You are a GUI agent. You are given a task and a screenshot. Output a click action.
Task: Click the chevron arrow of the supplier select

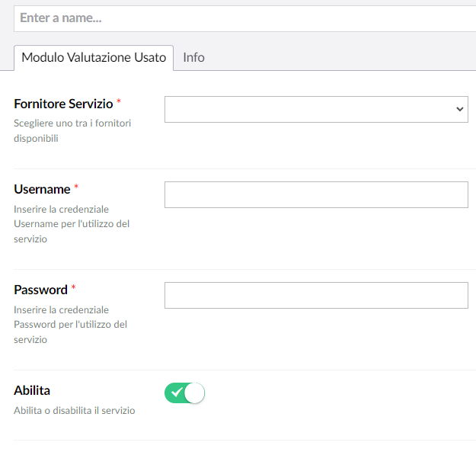coord(459,109)
